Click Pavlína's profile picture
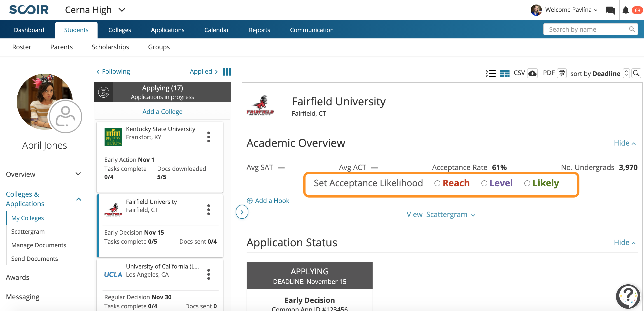This screenshot has width=644, height=311. coord(536,10)
